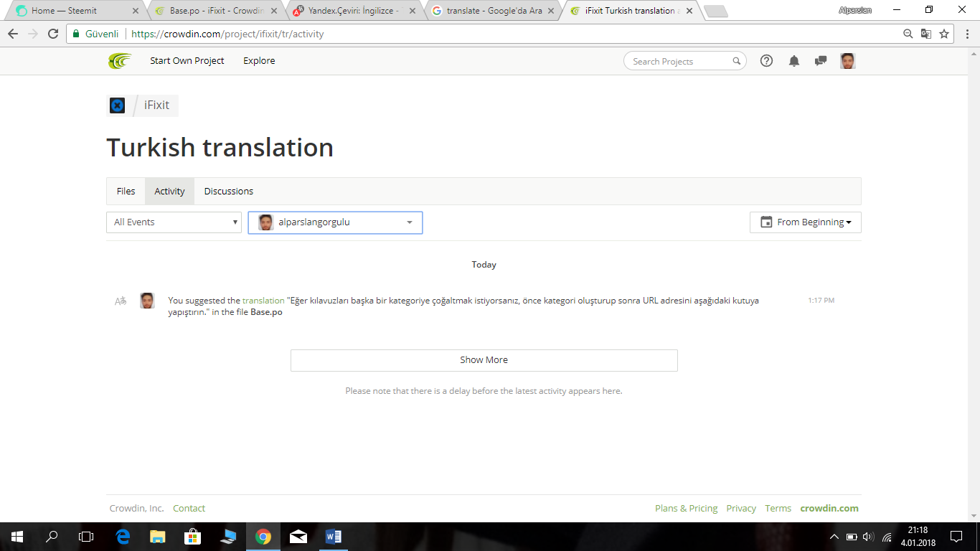
Task: Launch Microsoft Edge from the taskbar
Action: tap(123, 537)
